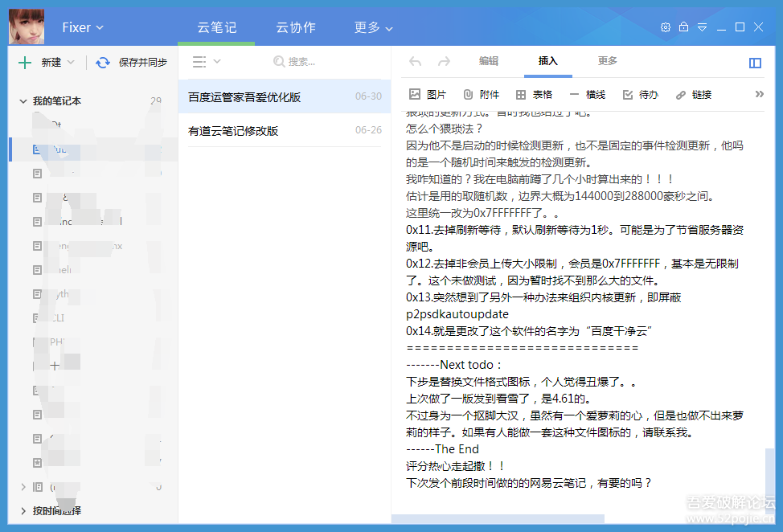
Task: Click the undo arrow above the editor
Action: pos(415,61)
